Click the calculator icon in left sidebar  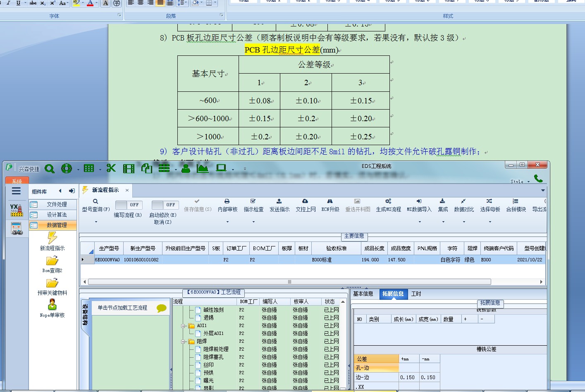17,229
